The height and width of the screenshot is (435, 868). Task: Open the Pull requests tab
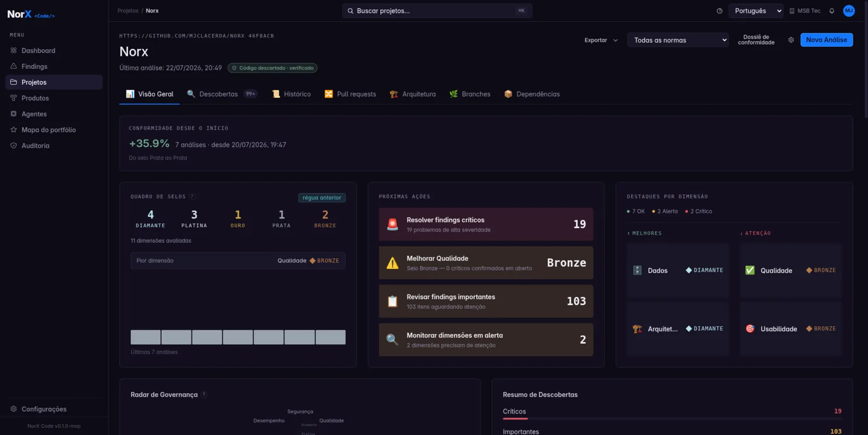click(350, 94)
